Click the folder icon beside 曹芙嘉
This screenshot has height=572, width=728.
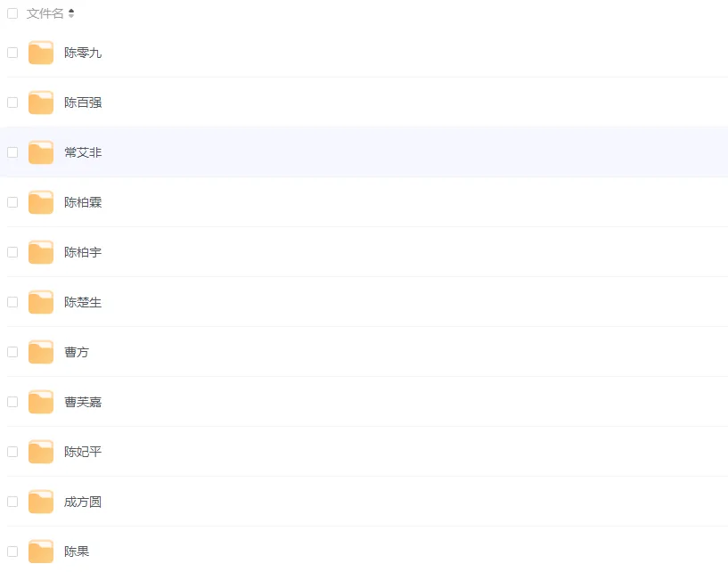(41, 402)
